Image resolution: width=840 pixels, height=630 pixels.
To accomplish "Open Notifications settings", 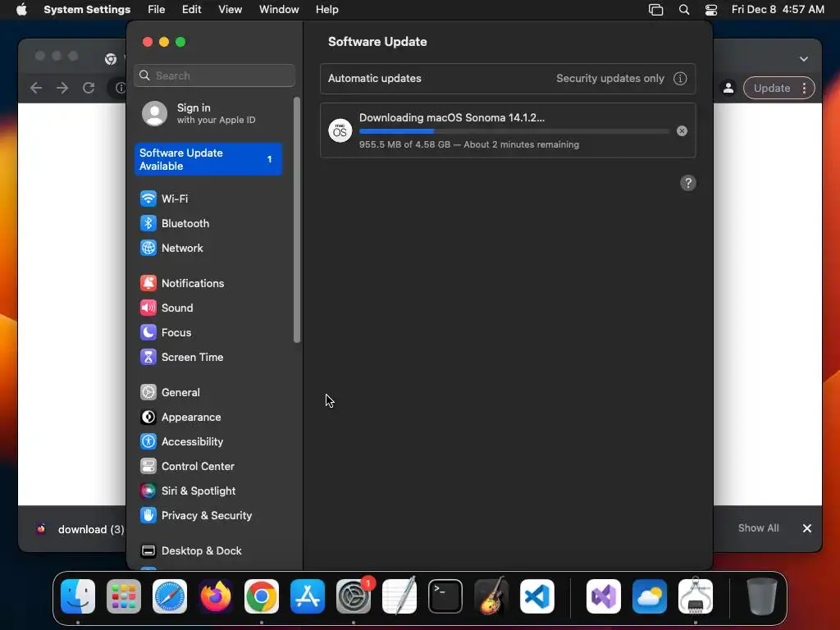I will (208, 283).
